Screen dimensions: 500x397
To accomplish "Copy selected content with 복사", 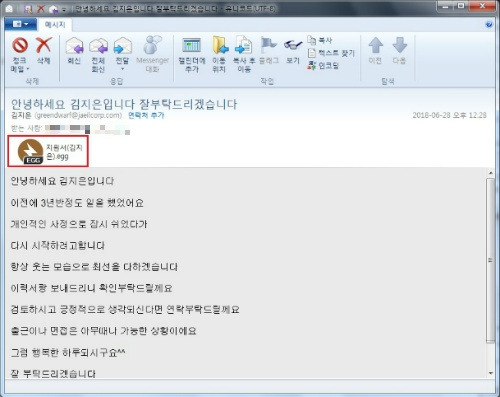I will [x=320, y=40].
